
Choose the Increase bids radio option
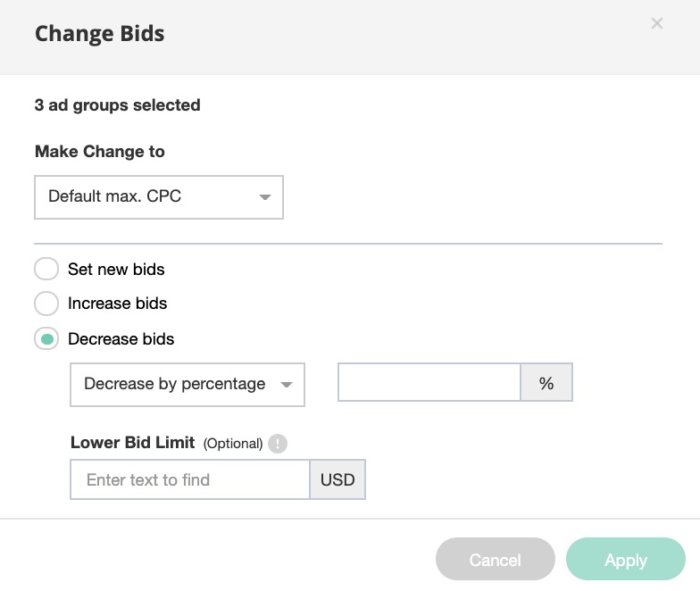coord(46,304)
